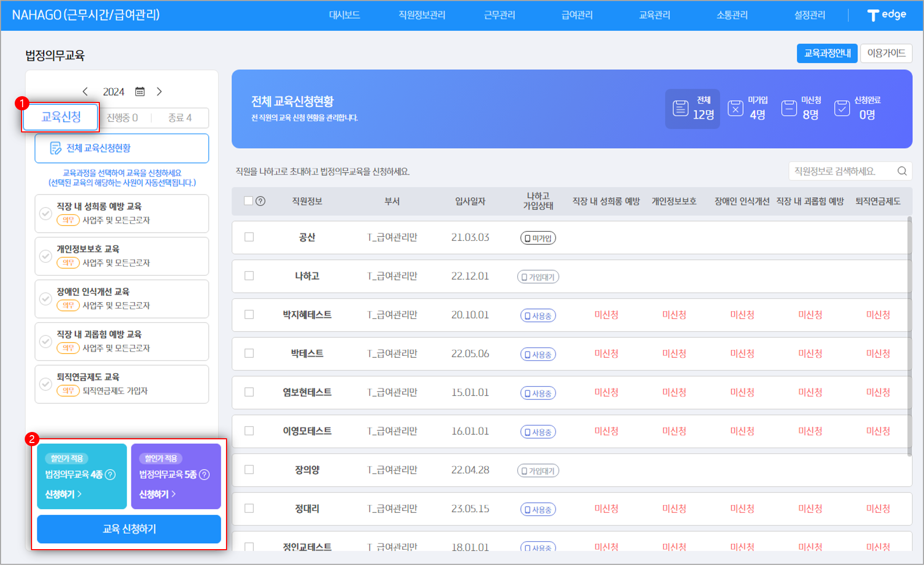The height and width of the screenshot is (567, 924).
Task: Open the 이용가이드 button
Action: point(886,53)
